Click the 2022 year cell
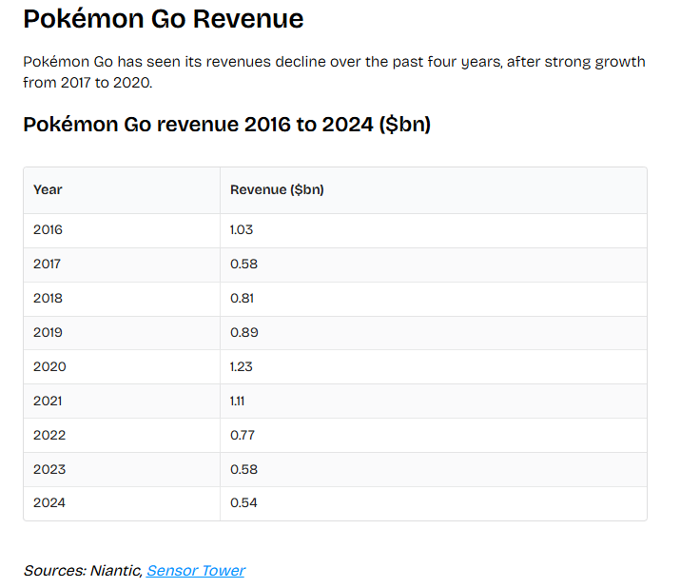700x588 pixels. coord(49,435)
